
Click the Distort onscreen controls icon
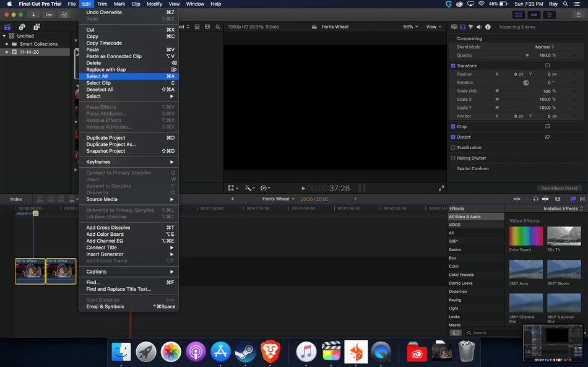548,137
